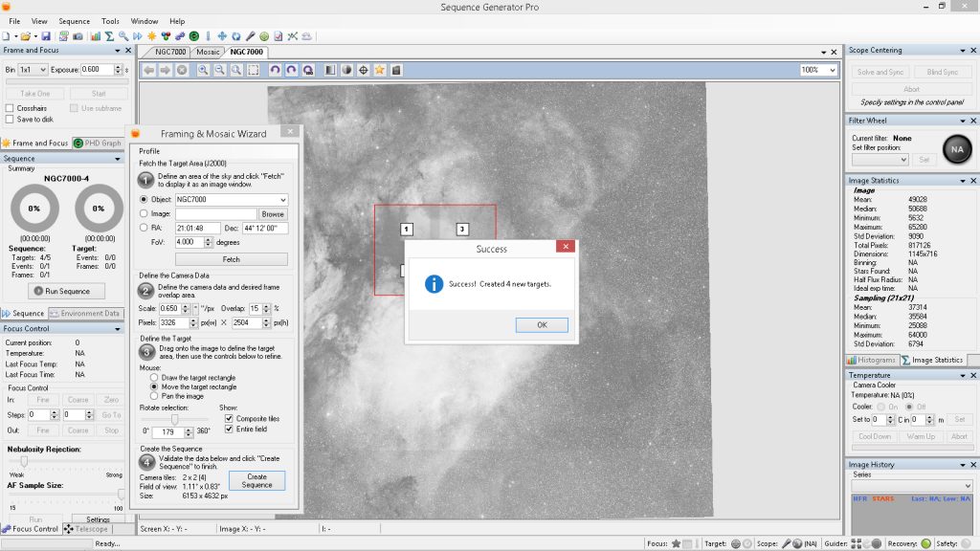Click the star detection icon on image toolbar
980x551 pixels.
coord(380,69)
